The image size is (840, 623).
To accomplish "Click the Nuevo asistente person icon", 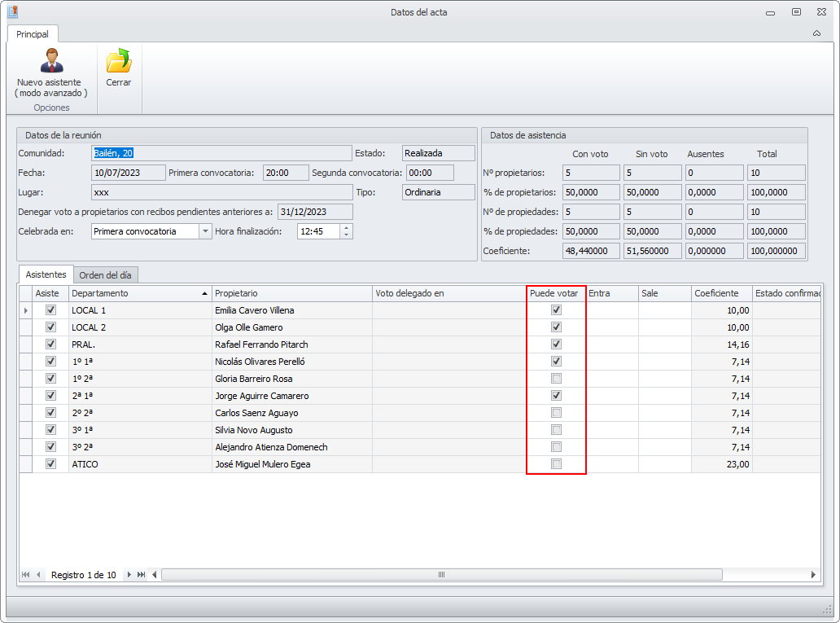I will (50, 61).
